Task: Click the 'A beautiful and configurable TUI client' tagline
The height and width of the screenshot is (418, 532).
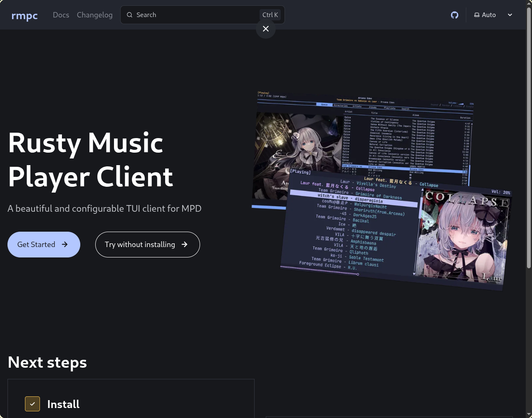Action: click(x=104, y=208)
